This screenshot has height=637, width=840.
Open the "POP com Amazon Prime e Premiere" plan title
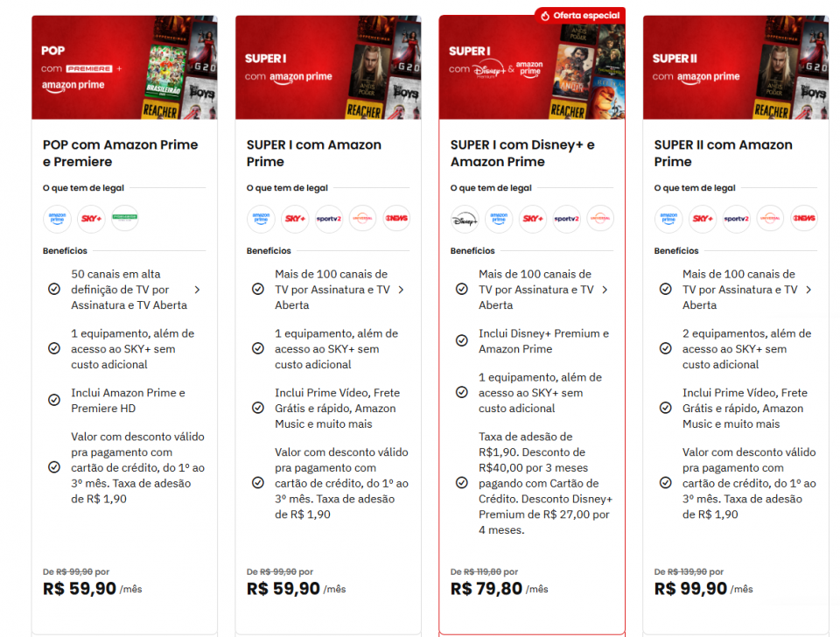click(121, 153)
